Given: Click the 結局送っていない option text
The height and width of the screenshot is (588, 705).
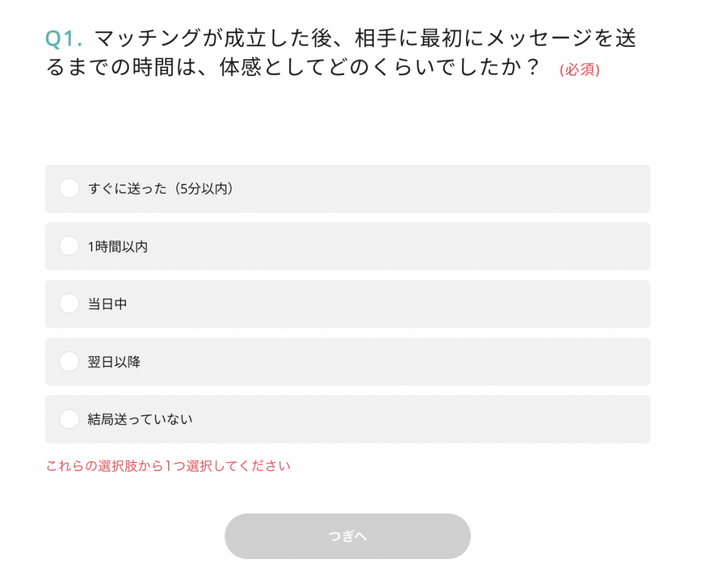Looking at the screenshot, I should (140, 419).
